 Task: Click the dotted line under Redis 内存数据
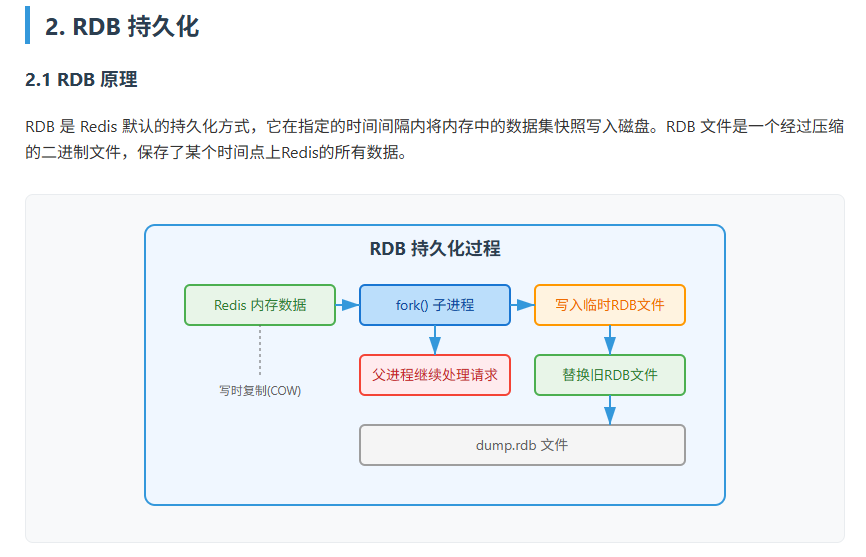click(x=260, y=350)
